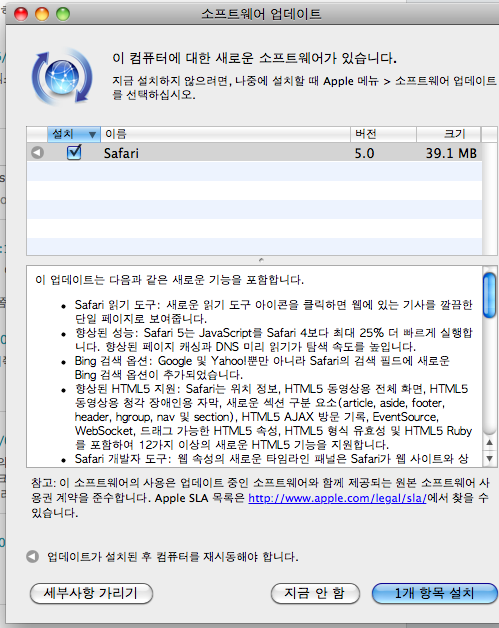Click the Software Update globe icon
499x628 pixels.
coord(62,76)
